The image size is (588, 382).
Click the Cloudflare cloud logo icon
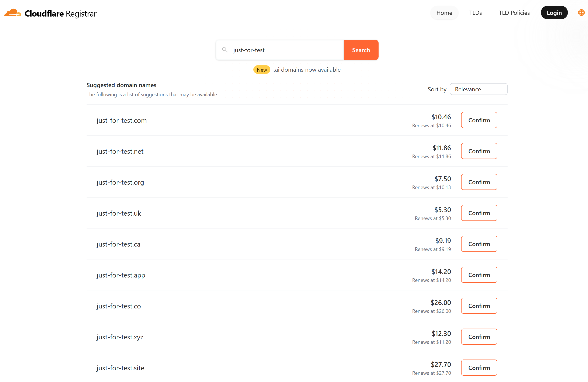[x=12, y=13]
